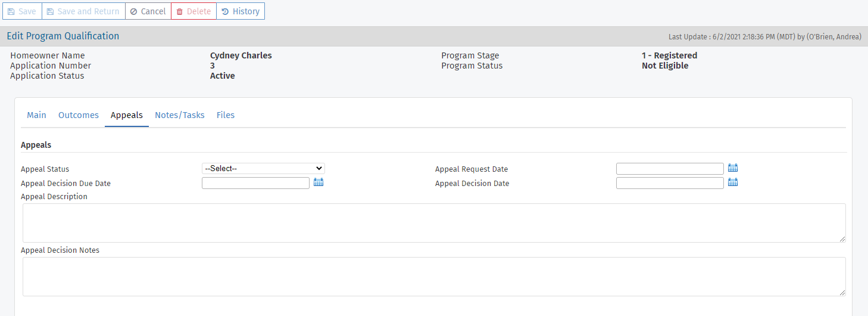Focus the Appeal Decision Date field

[x=670, y=183]
